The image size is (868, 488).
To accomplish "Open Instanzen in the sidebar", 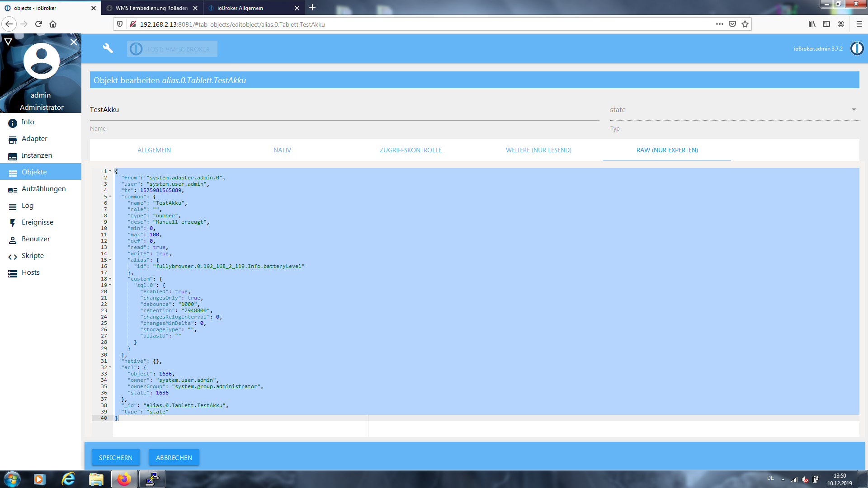I will point(37,155).
